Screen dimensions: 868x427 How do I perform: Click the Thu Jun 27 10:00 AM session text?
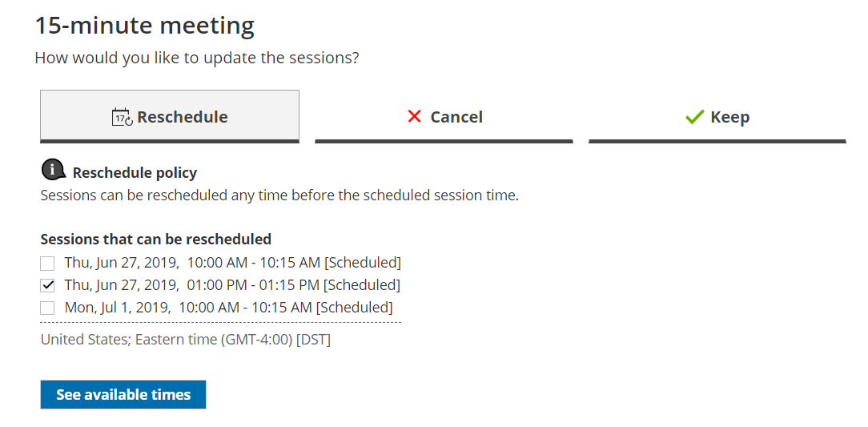click(x=233, y=263)
